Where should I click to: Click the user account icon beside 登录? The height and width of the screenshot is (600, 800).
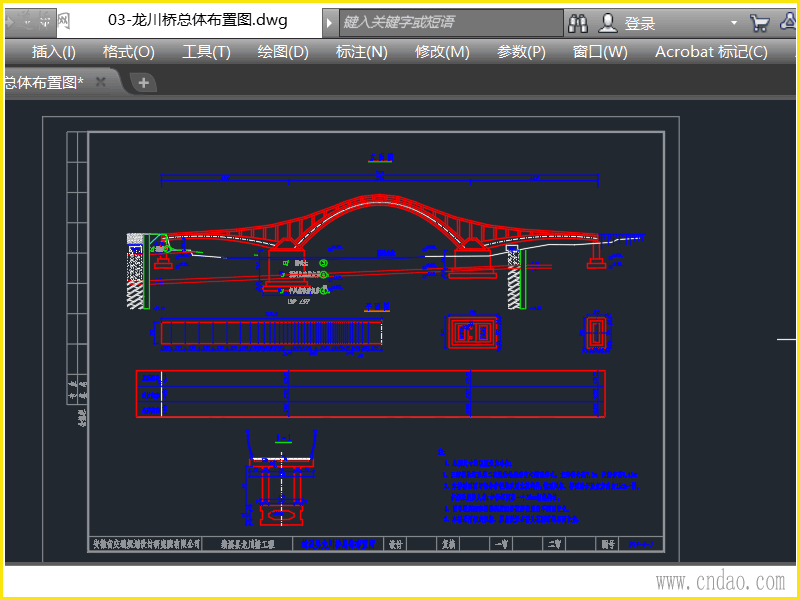tap(608, 23)
